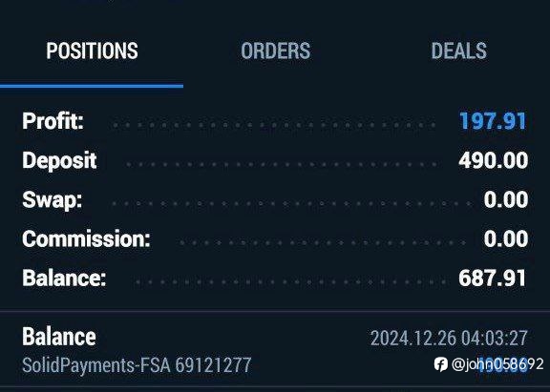Tap the Swap value 0.00

(506, 199)
